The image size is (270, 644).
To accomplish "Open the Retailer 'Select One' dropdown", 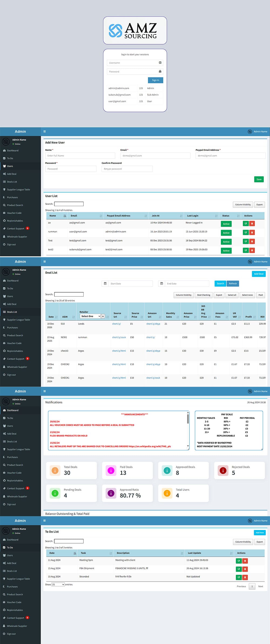I will [90, 316].
